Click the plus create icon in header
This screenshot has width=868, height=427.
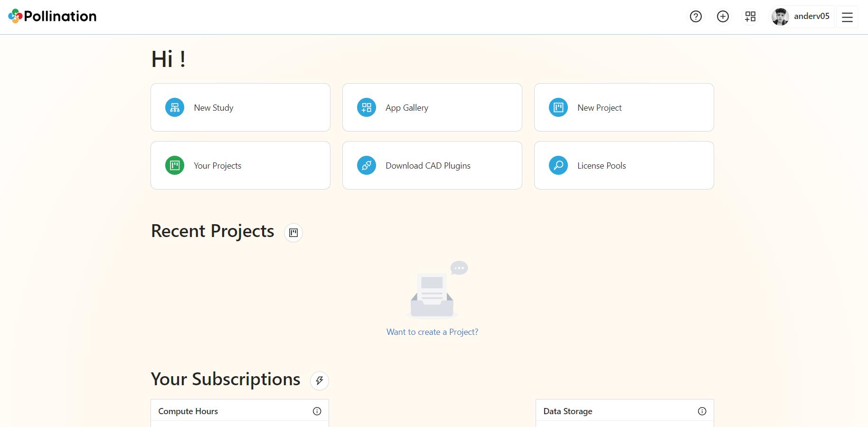(x=723, y=17)
